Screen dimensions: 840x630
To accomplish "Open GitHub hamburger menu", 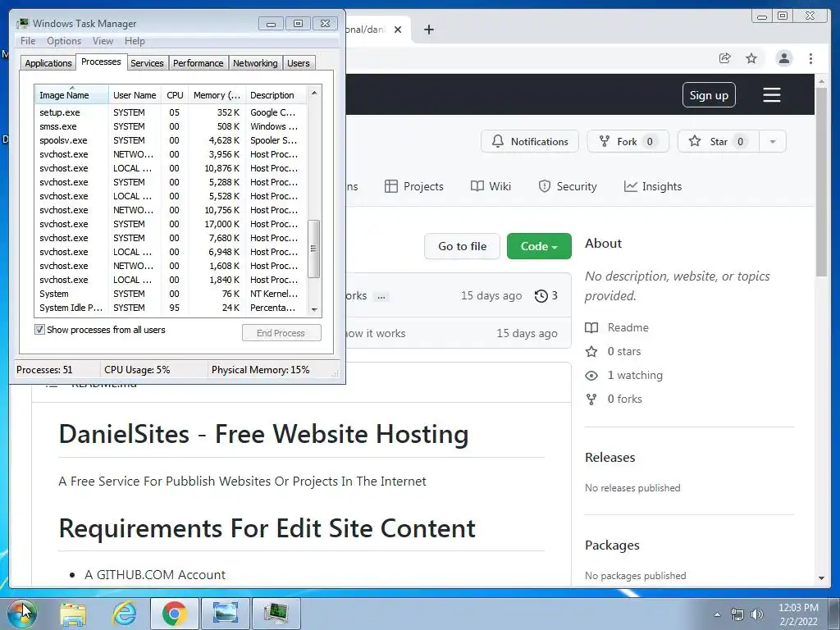I will pos(771,95).
